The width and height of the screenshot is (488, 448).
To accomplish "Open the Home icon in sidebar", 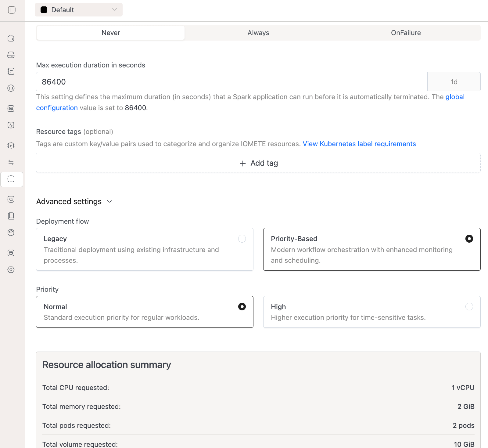I will click(x=11, y=38).
